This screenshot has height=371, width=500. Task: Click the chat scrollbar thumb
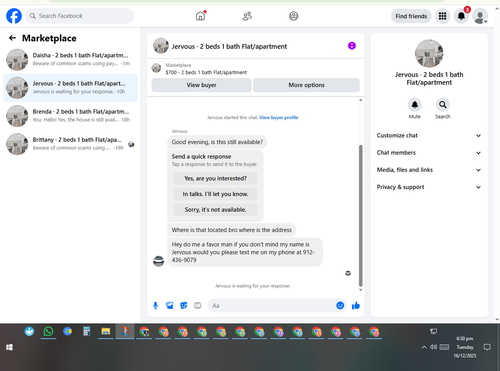(x=360, y=215)
